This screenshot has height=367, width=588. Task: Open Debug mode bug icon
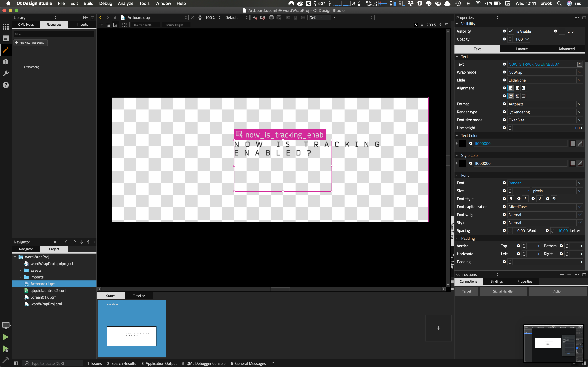click(6, 62)
